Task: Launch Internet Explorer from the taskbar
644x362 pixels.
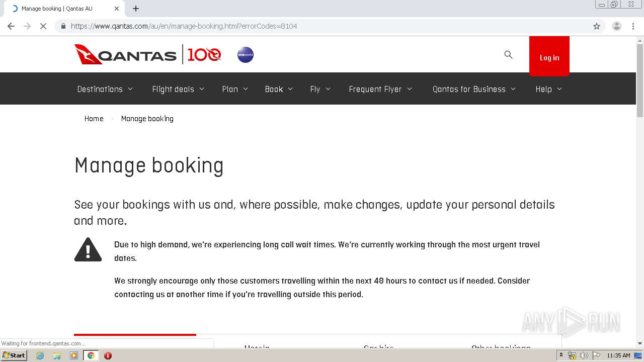Action: coord(40,355)
